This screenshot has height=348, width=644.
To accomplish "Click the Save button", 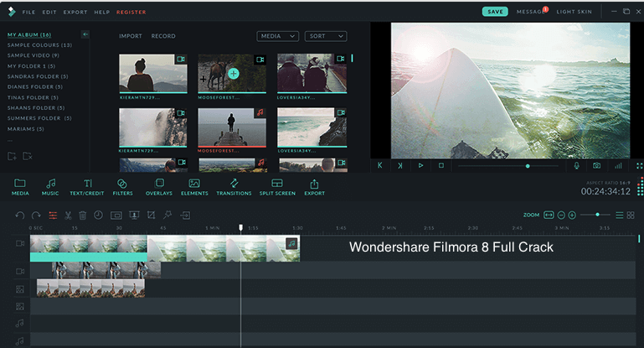I will coord(495,12).
